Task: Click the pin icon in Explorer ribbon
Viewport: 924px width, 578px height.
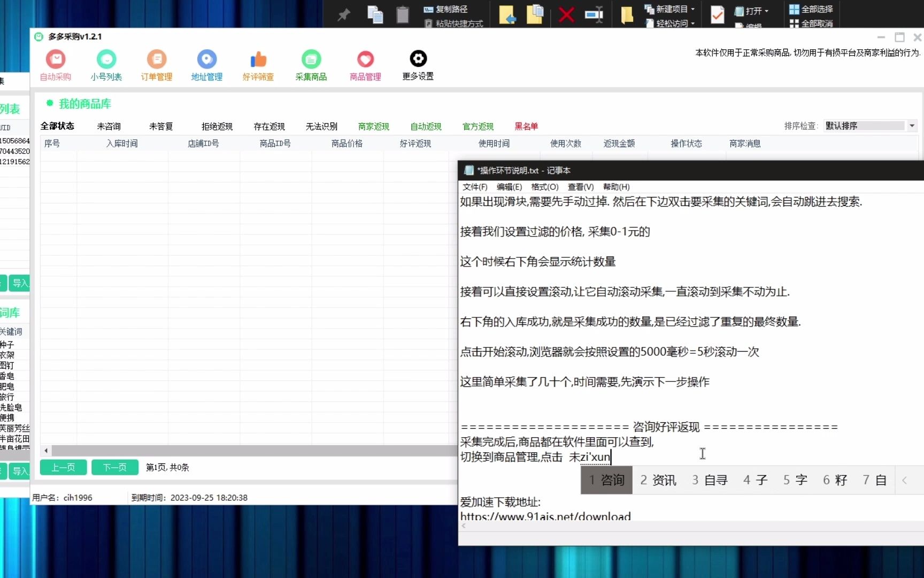Action: click(x=344, y=14)
